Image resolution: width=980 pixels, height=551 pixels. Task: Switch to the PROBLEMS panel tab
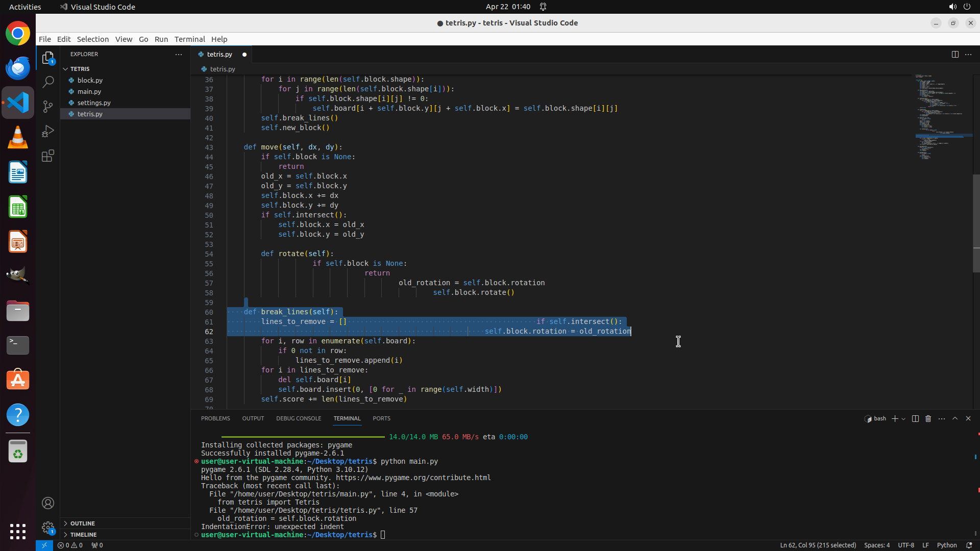pos(215,418)
